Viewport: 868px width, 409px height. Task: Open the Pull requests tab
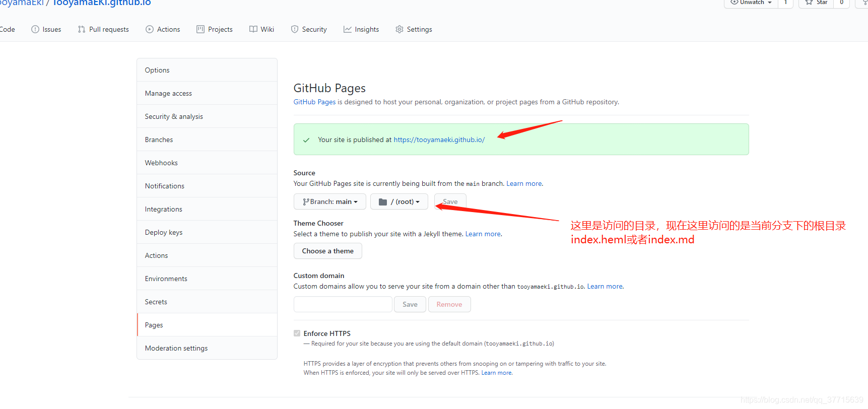pos(103,29)
